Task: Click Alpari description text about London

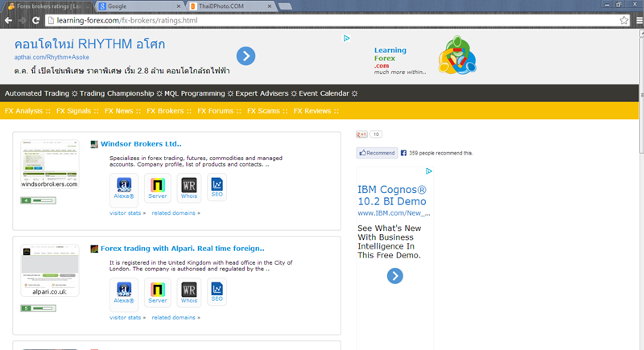Action: (x=200, y=266)
